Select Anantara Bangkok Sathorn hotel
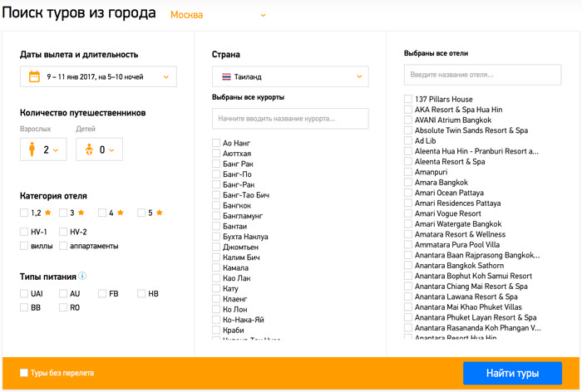The image size is (582, 392). pos(408,265)
